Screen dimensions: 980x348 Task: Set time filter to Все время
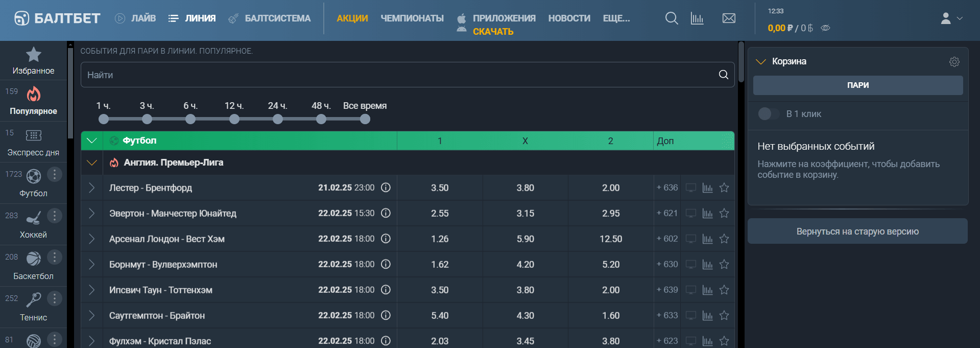coord(365,119)
